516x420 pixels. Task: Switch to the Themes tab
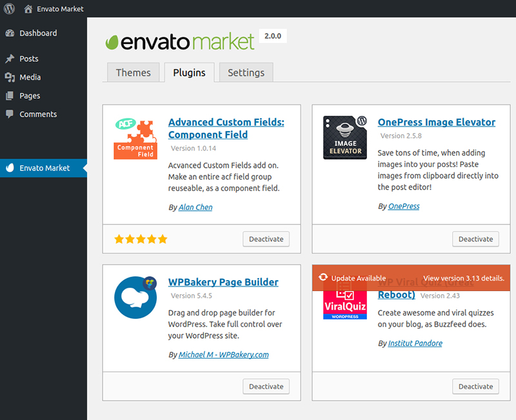click(134, 72)
